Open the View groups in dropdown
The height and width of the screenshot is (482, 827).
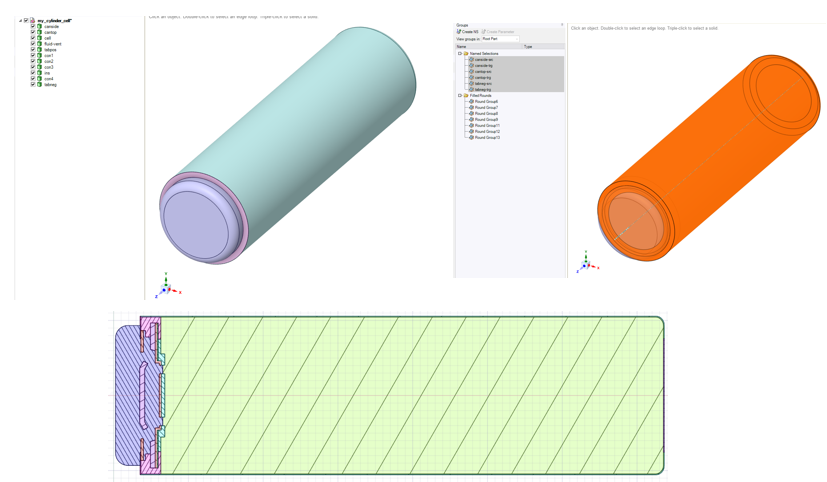pyautogui.click(x=500, y=39)
